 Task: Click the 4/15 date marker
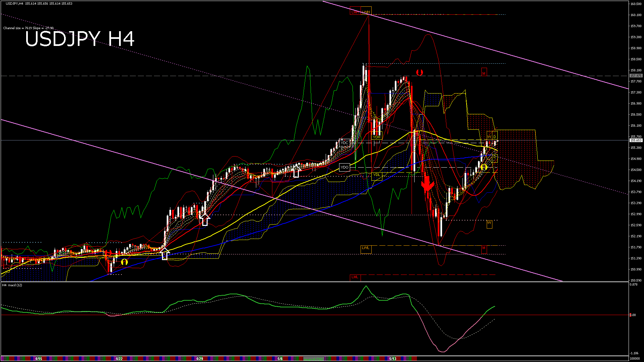click(39, 359)
